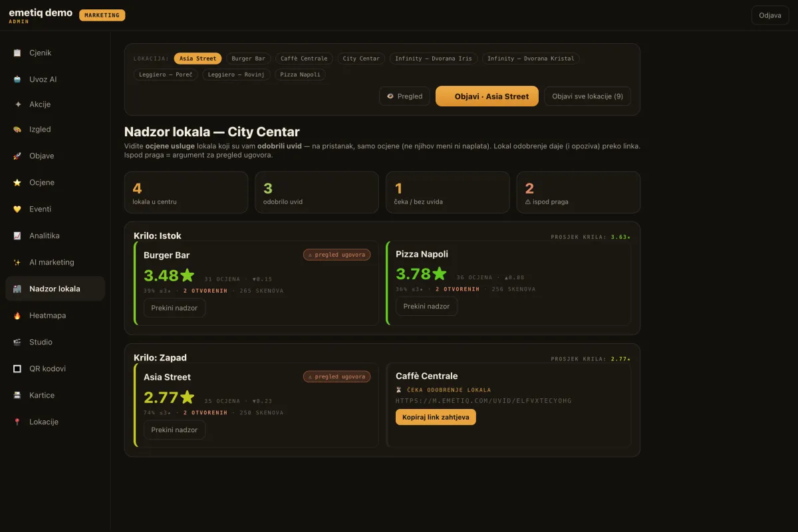798x532 pixels.
Task: Click the Krilo: Istok heading
Action: coord(158,235)
